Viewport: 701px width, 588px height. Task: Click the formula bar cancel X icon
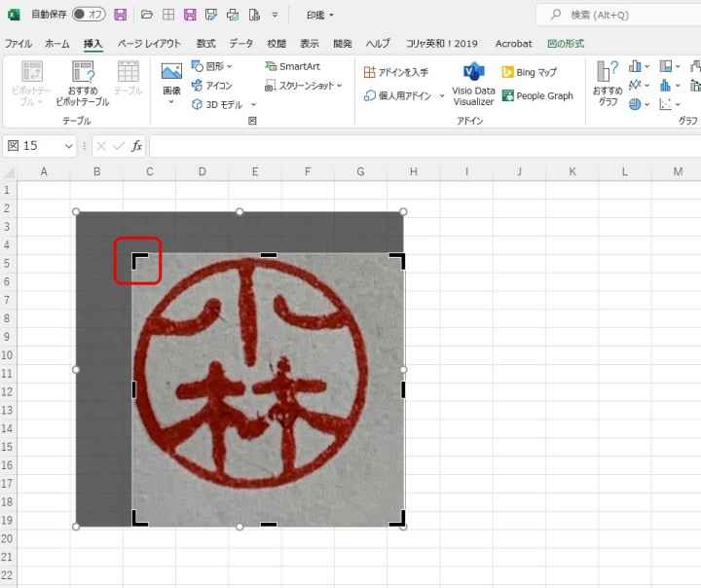click(x=101, y=146)
